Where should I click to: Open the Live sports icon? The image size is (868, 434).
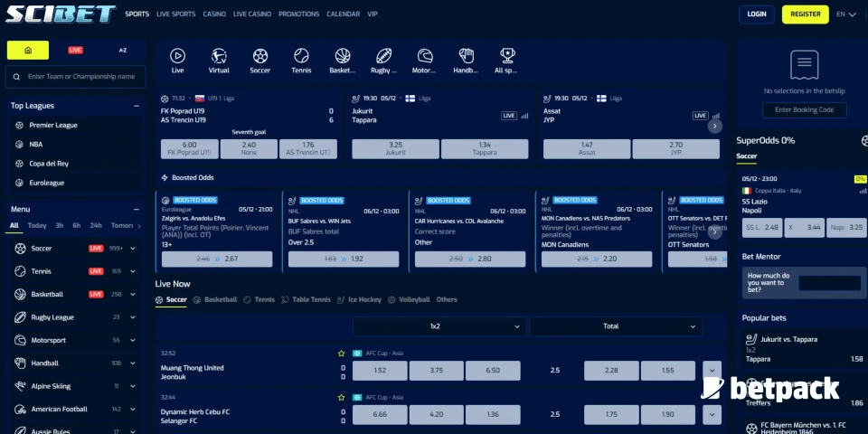[177, 55]
